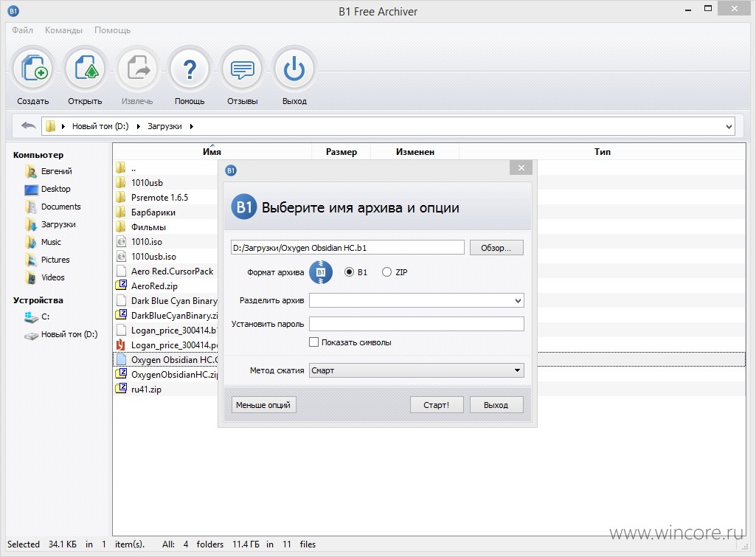Expand breadcrumb arrow before Новый том (D:)

pyautogui.click(x=63, y=126)
